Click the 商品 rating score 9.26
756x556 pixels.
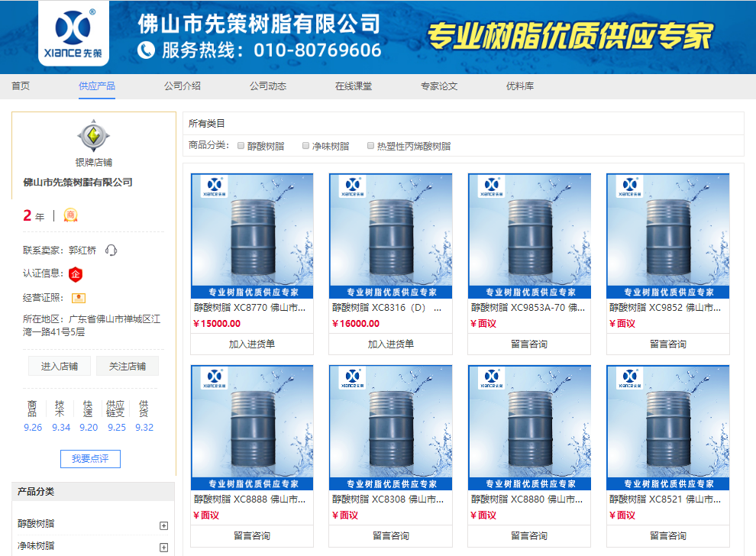[33, 427]
